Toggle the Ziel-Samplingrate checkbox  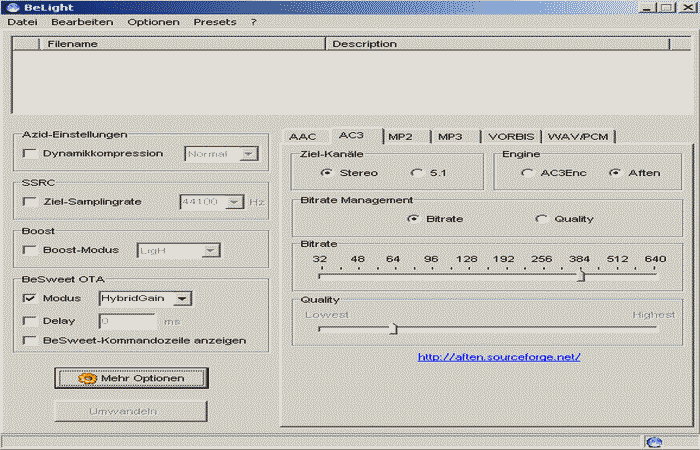coord(30,202)
